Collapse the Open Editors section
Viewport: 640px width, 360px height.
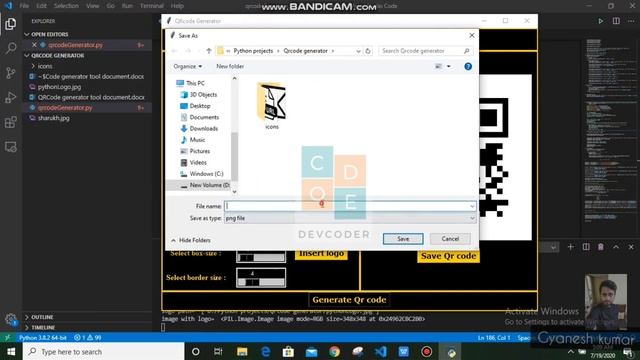click(x=46, y=34)
